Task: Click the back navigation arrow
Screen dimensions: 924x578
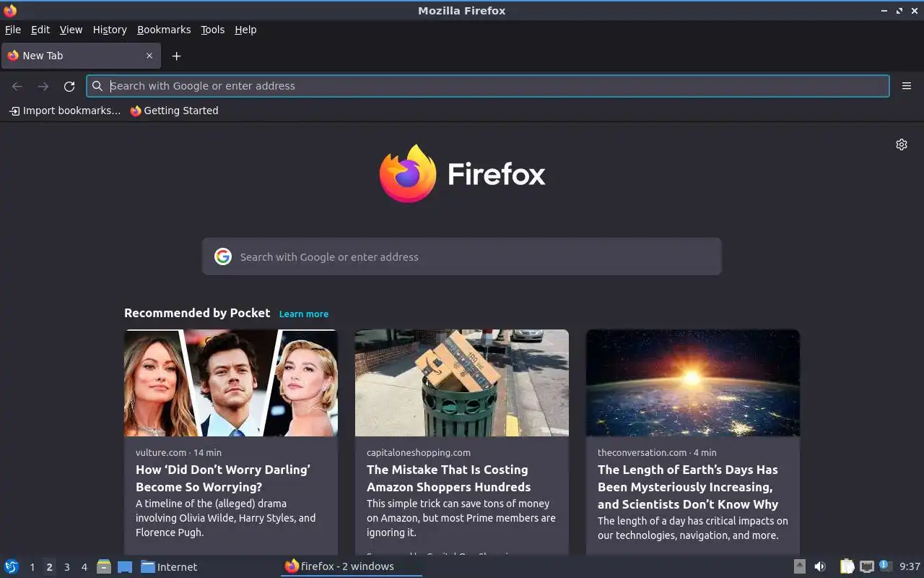Action: pos(17,86)
